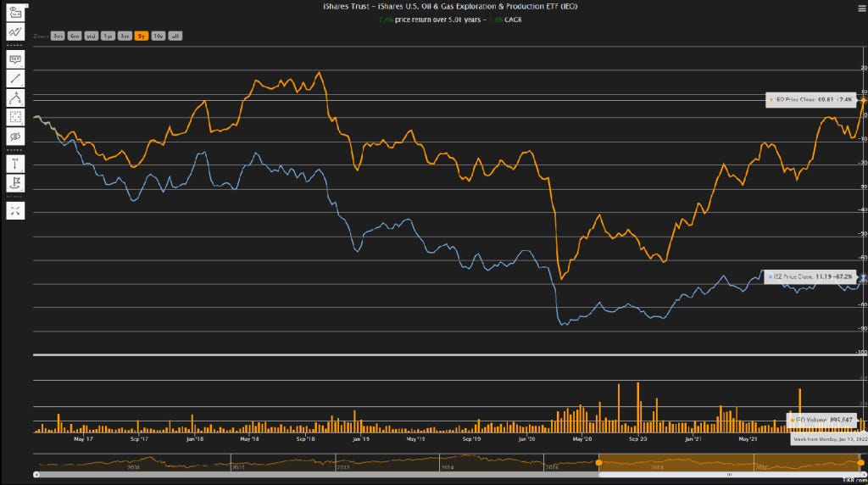Screen dimensions: 868x485
Task: Select the compare series chart icon
Action: 15,31
